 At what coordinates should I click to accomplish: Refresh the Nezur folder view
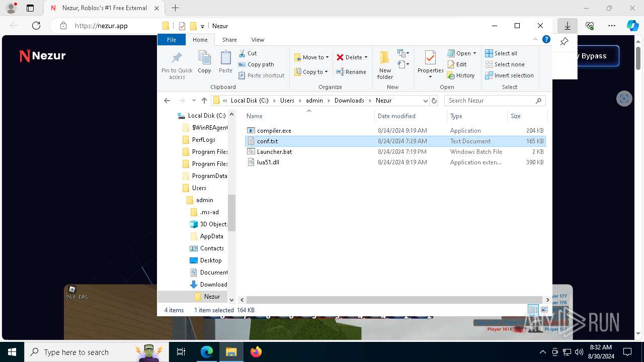(434, 101)
